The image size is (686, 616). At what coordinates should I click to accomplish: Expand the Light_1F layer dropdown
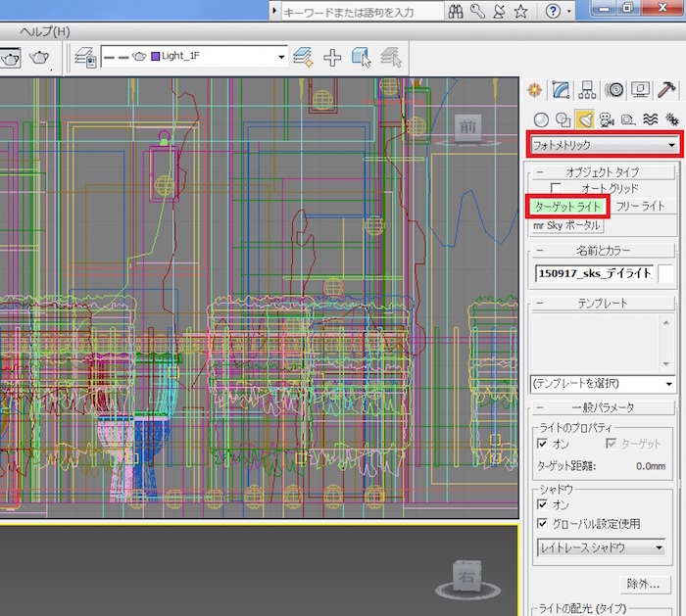coord(281,57)
